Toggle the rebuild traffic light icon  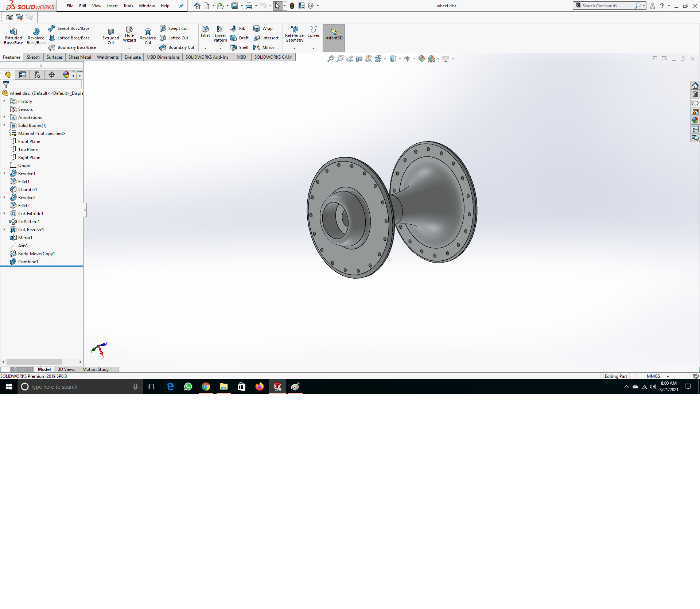[x=292, y=6]
